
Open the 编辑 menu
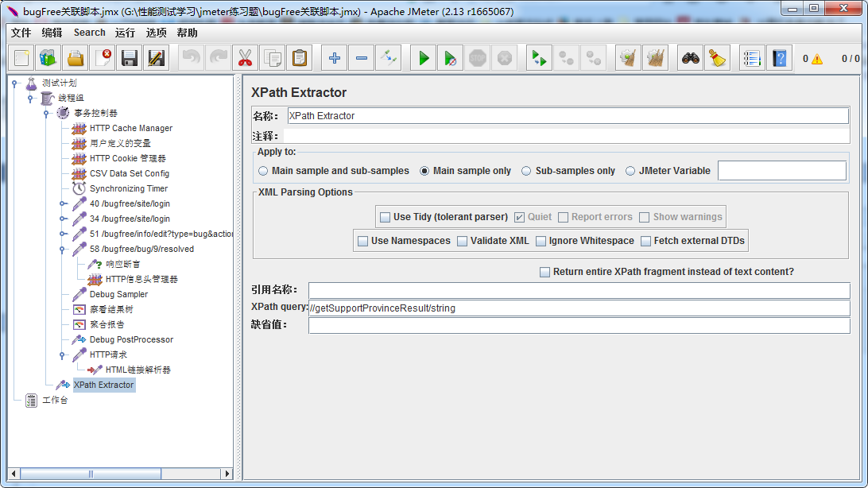[x=52, y=33]
